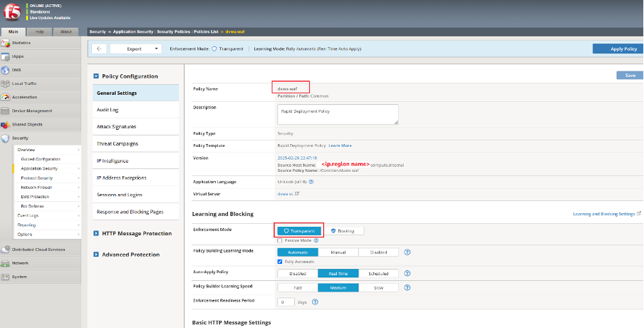Uncheck the Fully Automatic checkbox

click(x=280, y=262)
